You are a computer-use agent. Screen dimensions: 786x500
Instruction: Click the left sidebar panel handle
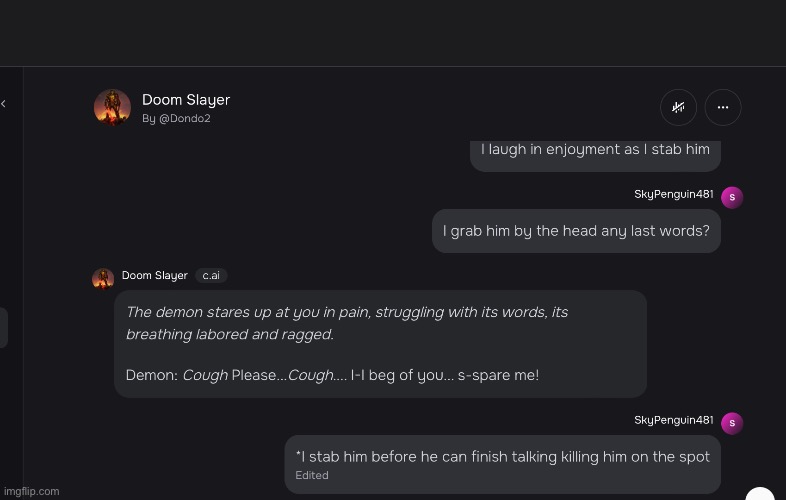4,327
